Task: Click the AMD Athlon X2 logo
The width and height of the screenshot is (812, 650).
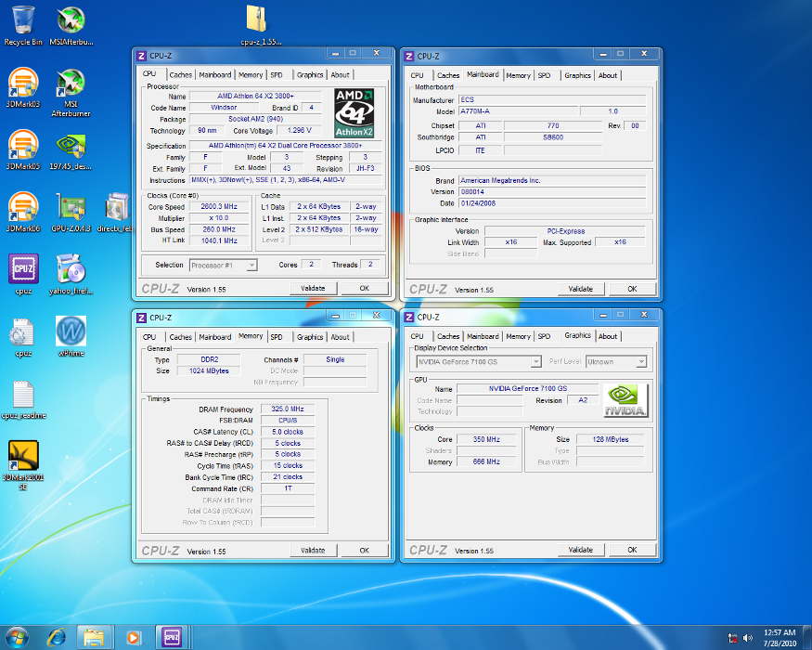Action: coord(354,113)
